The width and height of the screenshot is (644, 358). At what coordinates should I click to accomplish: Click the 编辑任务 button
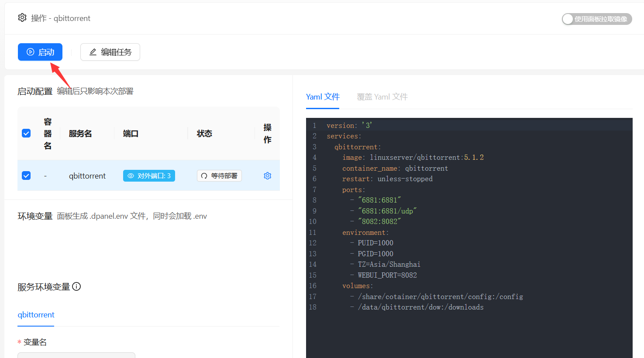pos(110,52)
